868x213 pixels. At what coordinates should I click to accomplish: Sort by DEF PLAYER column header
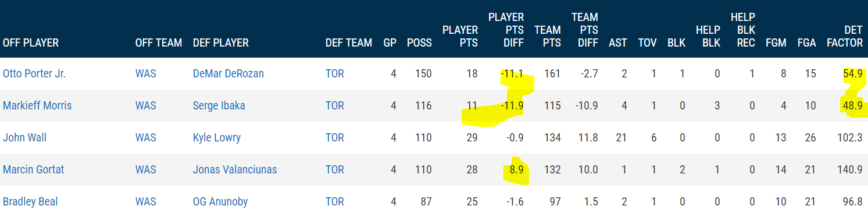[221, 43]
